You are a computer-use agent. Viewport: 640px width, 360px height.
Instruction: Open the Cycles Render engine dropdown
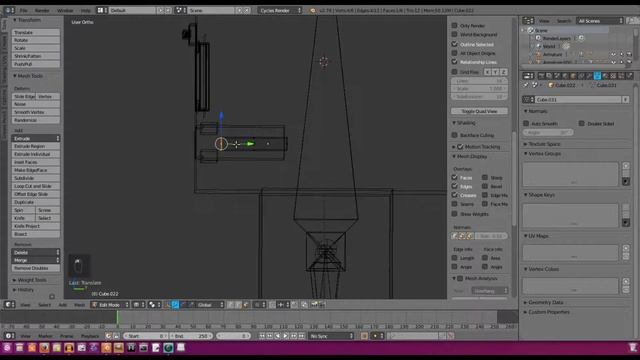[280, 10]
